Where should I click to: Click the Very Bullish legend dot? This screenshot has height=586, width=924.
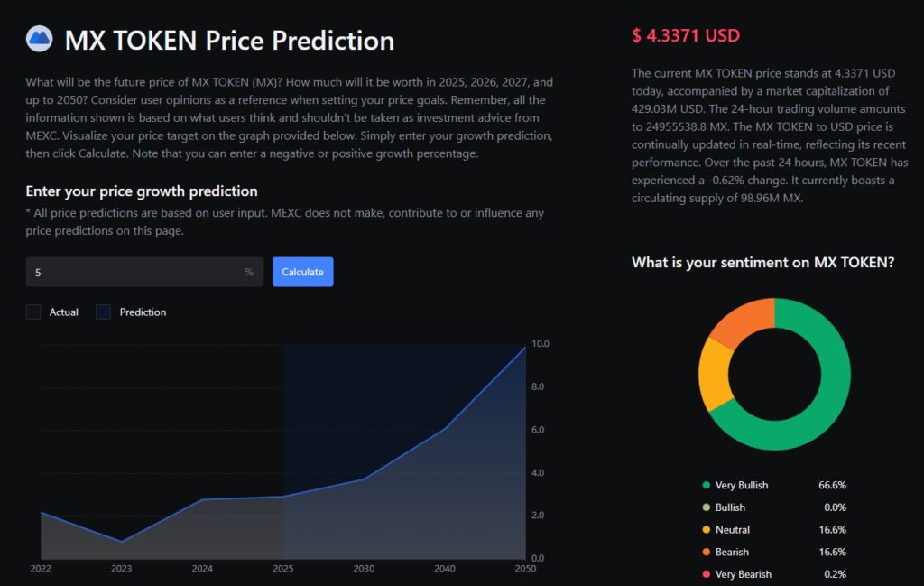coord(707,486)
